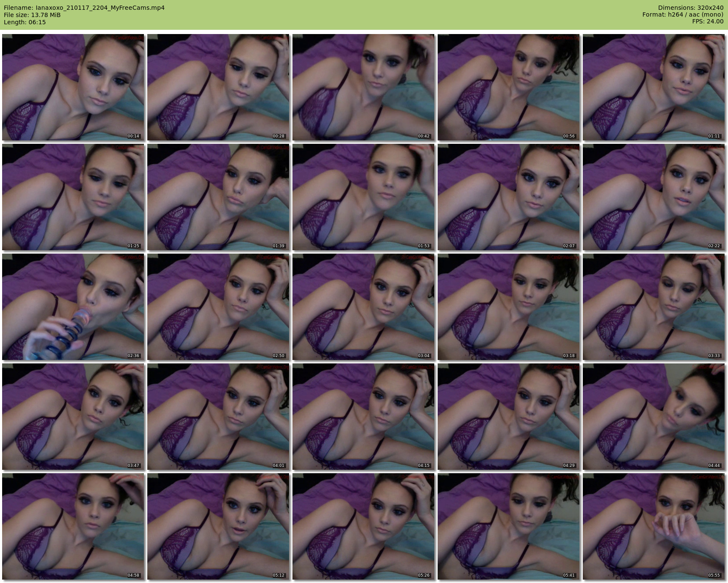Select the 04:15 frame
This screenshot has height=583, width=728.
pos(363,417)
